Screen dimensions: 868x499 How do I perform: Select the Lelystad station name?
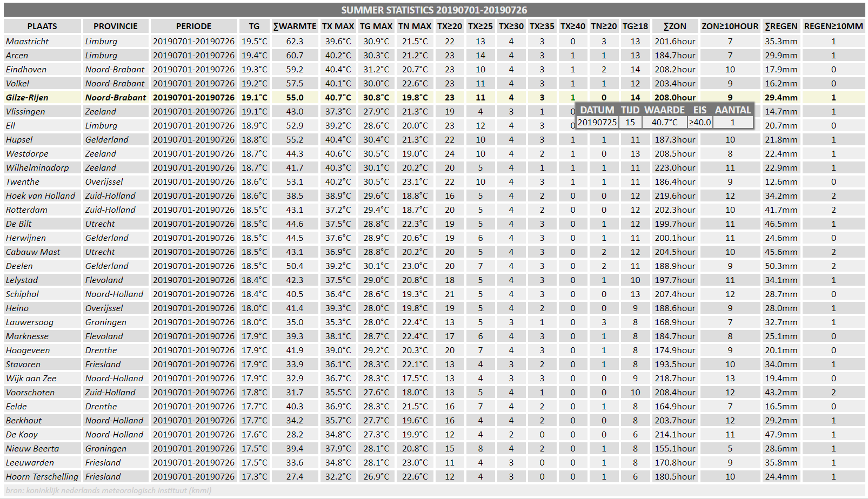22,280
